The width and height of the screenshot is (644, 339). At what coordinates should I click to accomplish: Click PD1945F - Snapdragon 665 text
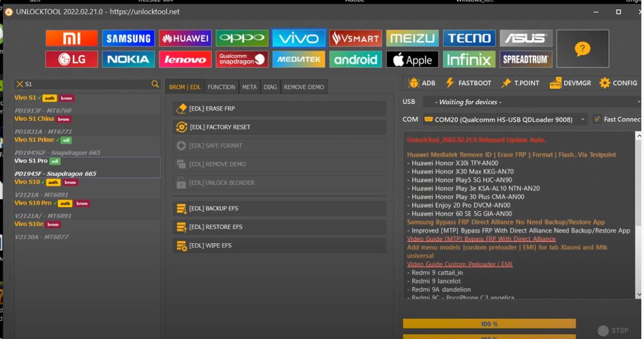coord(56,174)
